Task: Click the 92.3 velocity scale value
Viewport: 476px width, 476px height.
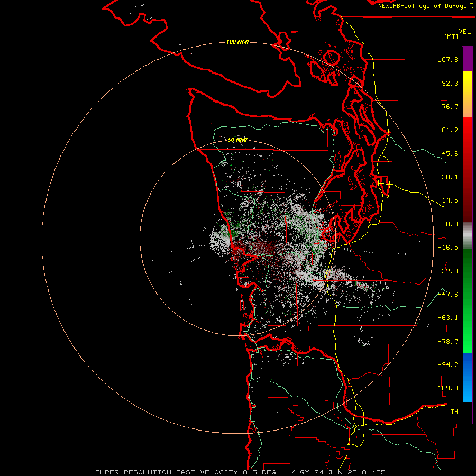Action: coord(450,83)
